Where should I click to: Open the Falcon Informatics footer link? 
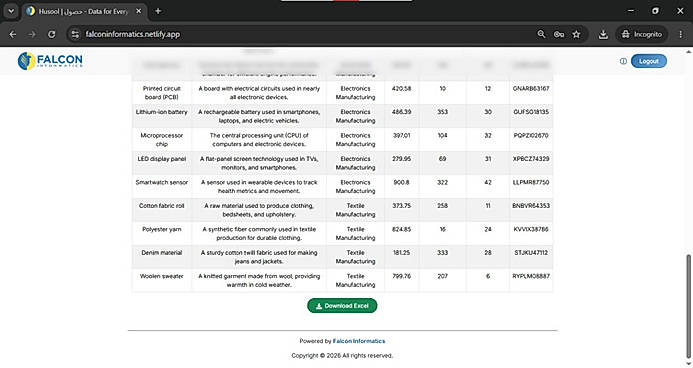pyautogui.click(x=358, y=341)
